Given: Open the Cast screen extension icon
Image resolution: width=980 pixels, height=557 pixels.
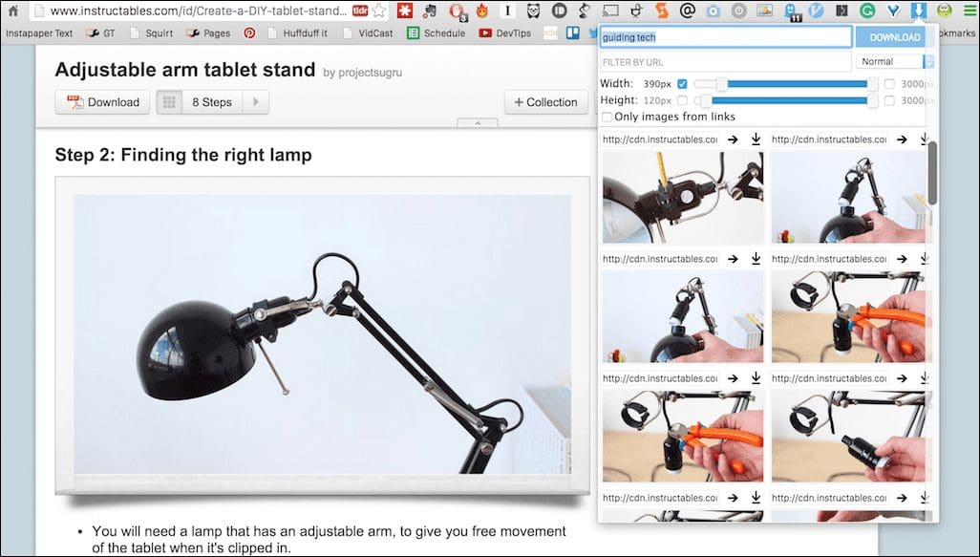Looking at the screenshot, I should pyautogui.click(x=610, y=10).
